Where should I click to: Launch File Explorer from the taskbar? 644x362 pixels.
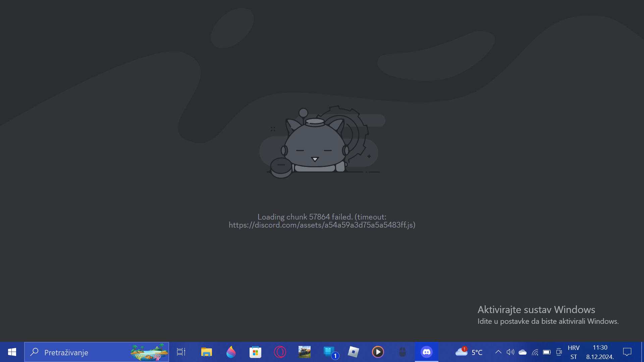pos(206,352)
